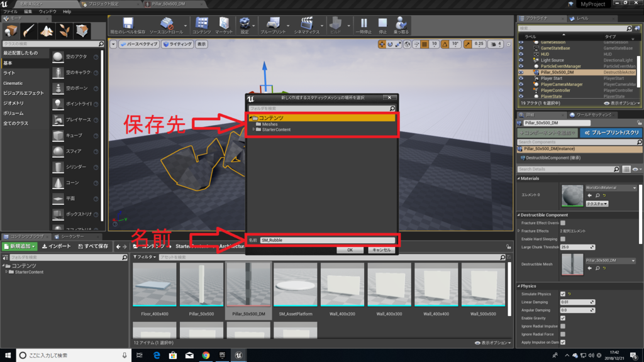The width and height of the screenshot is (644, 362).
Task: Click Import button in Content Browser
Action: pyautogui.click(x=56, y=246)
